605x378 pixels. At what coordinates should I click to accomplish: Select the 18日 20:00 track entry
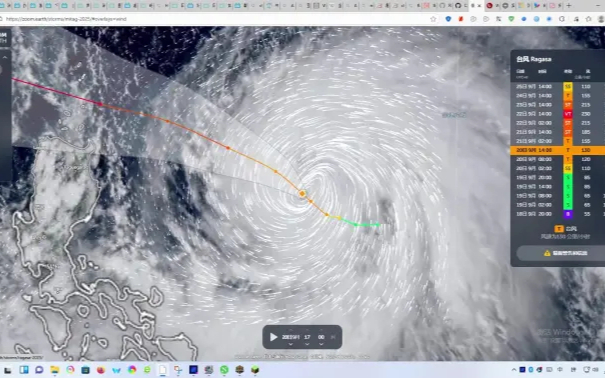558,214
